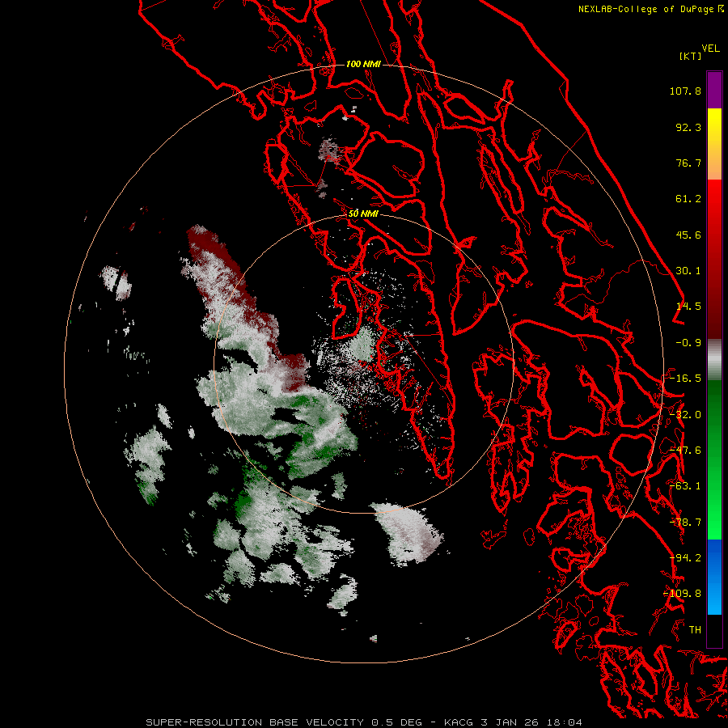Click the KACG station identifier in caption
Image resolution: width=728 pixels, height=728 pixels.
[461, 722]
